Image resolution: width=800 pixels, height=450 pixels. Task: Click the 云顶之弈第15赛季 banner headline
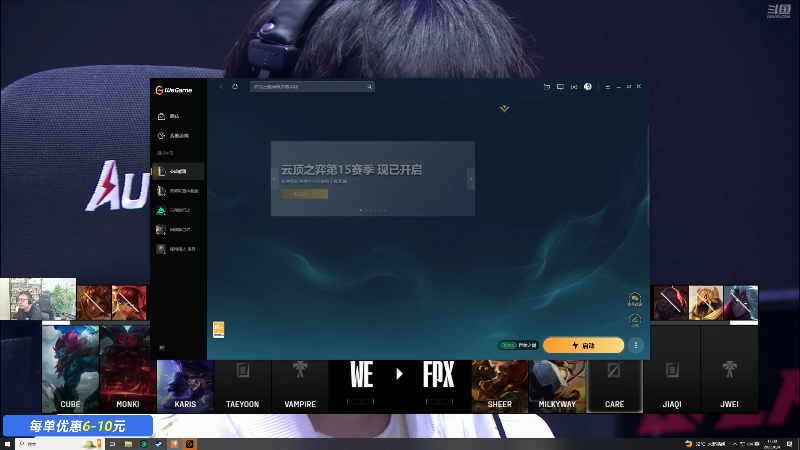point(351,170)
